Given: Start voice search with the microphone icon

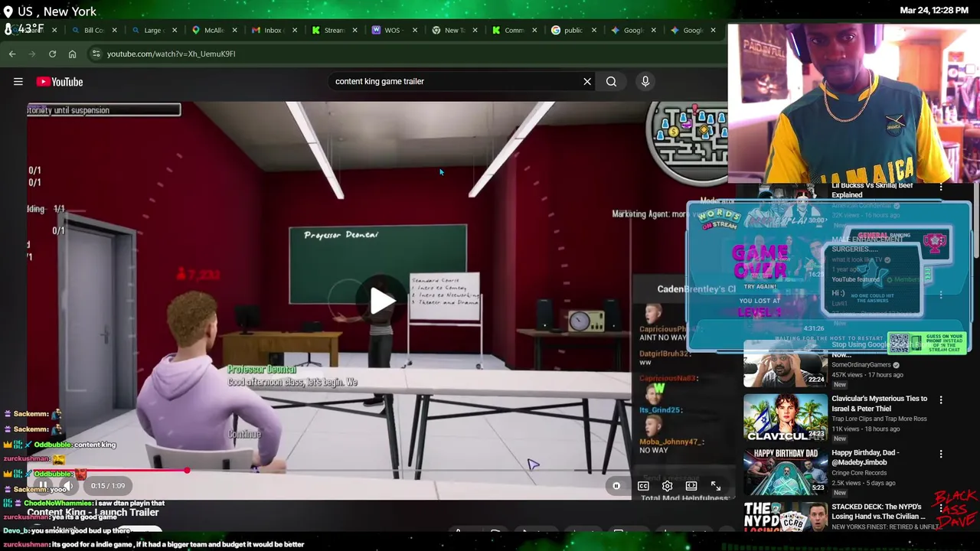Looking at the screenshot, I should (645, 81).
